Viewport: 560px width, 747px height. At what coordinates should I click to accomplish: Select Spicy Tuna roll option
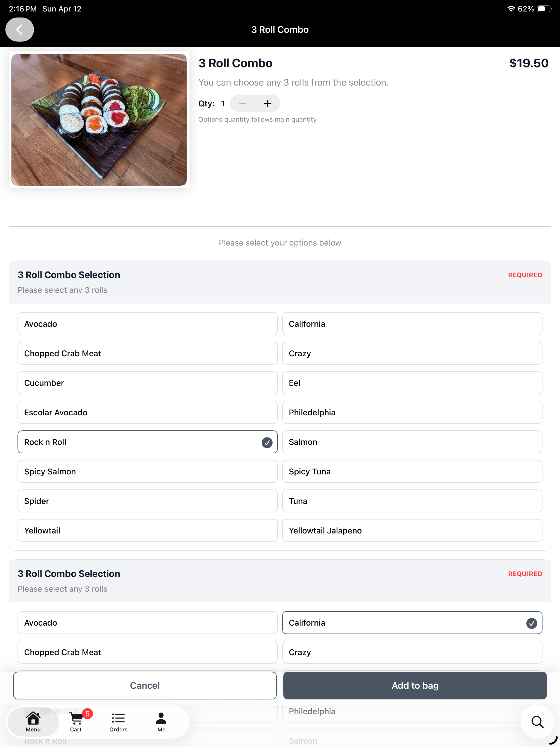412,471
